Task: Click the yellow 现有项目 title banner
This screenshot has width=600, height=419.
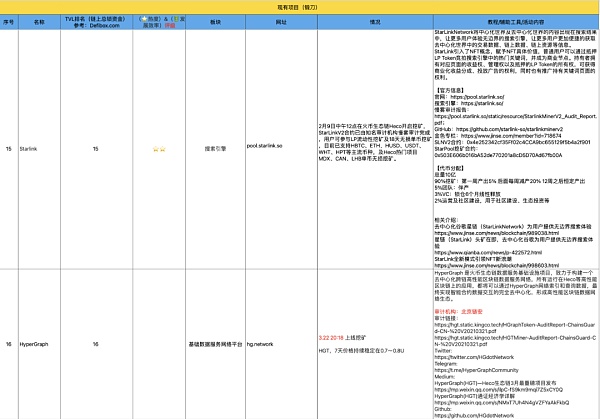Action: tap(300, 5)
